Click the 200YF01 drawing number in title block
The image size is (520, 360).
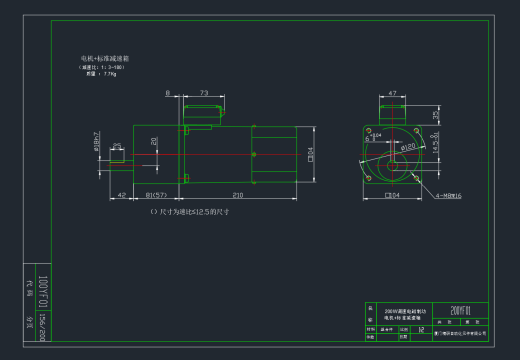(x=460, y=311)
